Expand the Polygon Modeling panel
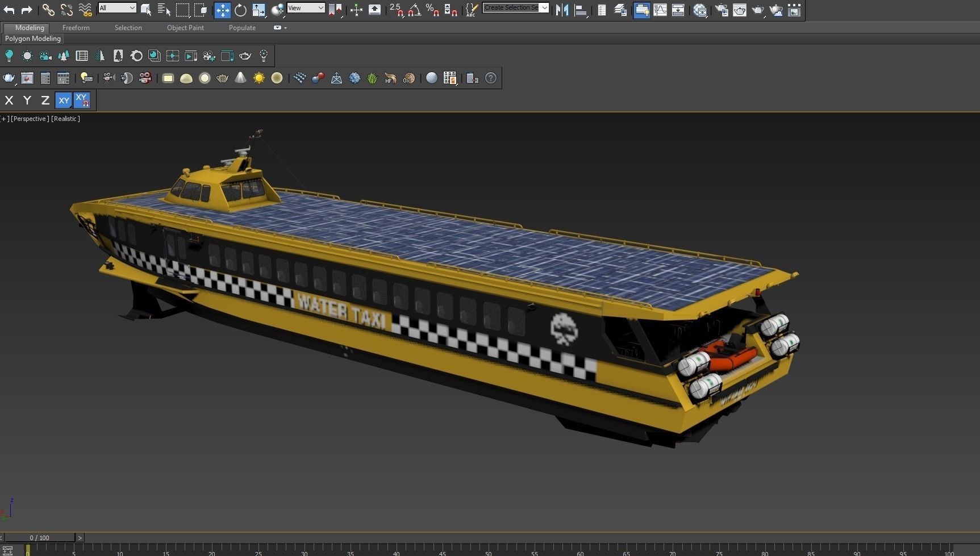Screen dimensions: 980x556 click(33, 39)
